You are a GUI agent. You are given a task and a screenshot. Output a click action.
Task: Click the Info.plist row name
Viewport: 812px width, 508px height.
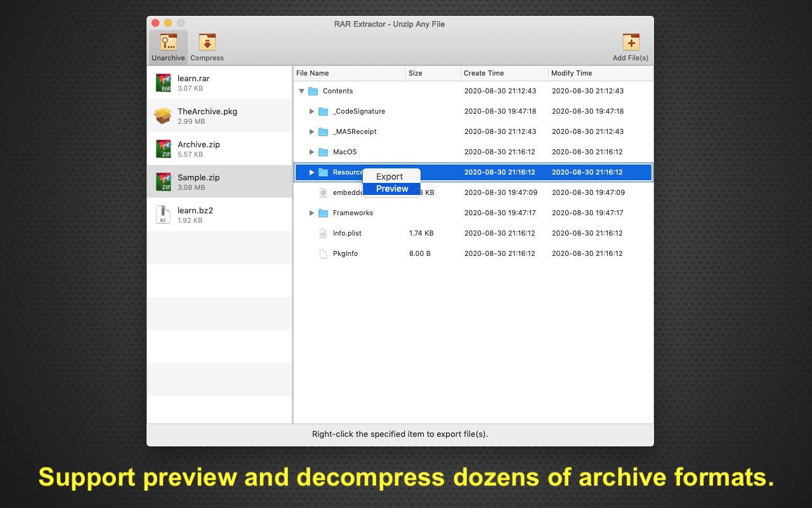click(x=346, y=233)
